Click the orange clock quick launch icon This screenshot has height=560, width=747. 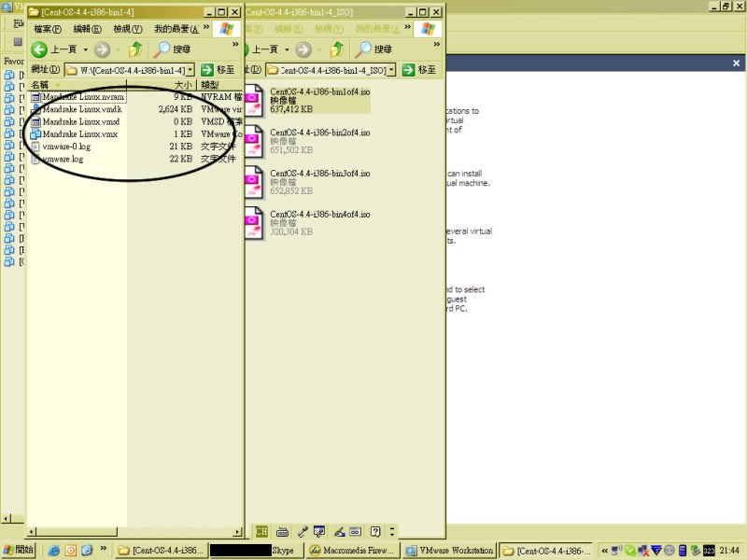click(x=71, y=551)
